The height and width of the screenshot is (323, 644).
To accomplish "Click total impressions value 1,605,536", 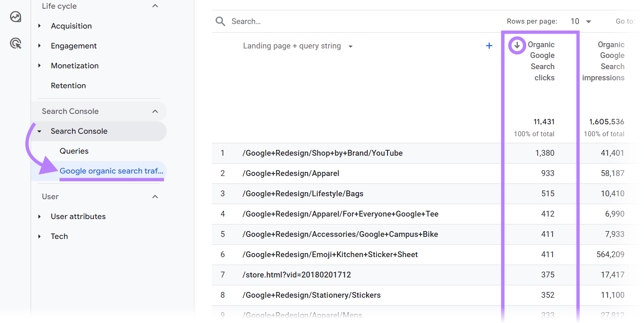I will (x=607, y=122).
